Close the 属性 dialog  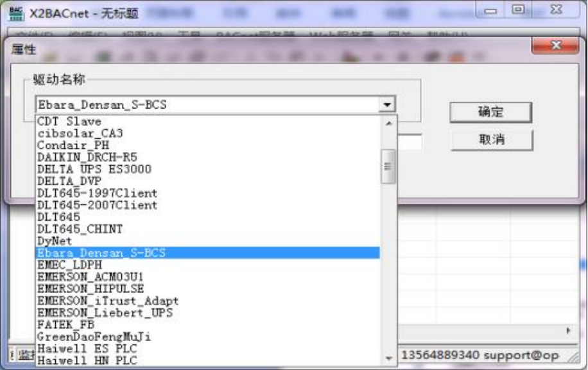pyautogui.click(x=555, y=46)
